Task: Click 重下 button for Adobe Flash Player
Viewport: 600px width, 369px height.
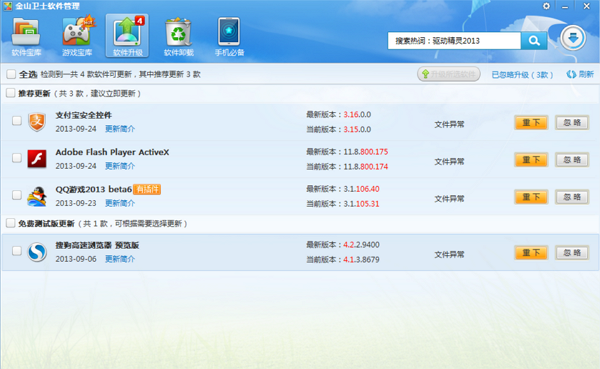Action: tap(531, 160)
